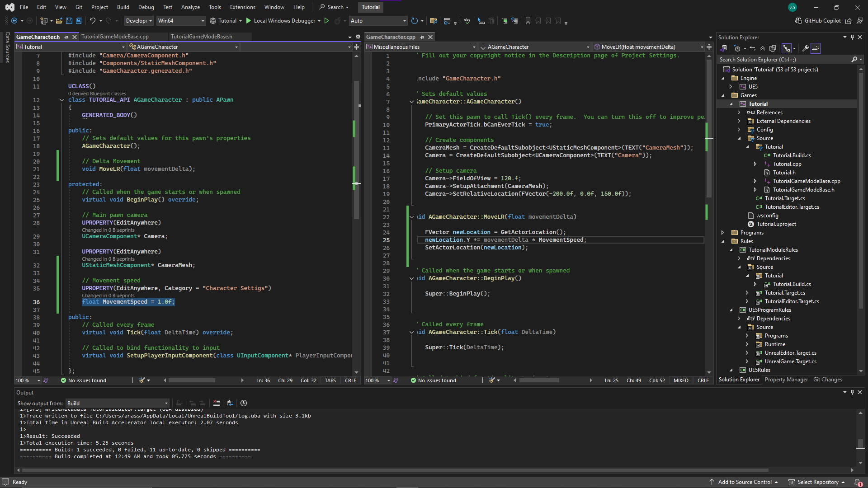Open the Win64 platform dropdown
868x488 pixels.
(x=181, y=21)
